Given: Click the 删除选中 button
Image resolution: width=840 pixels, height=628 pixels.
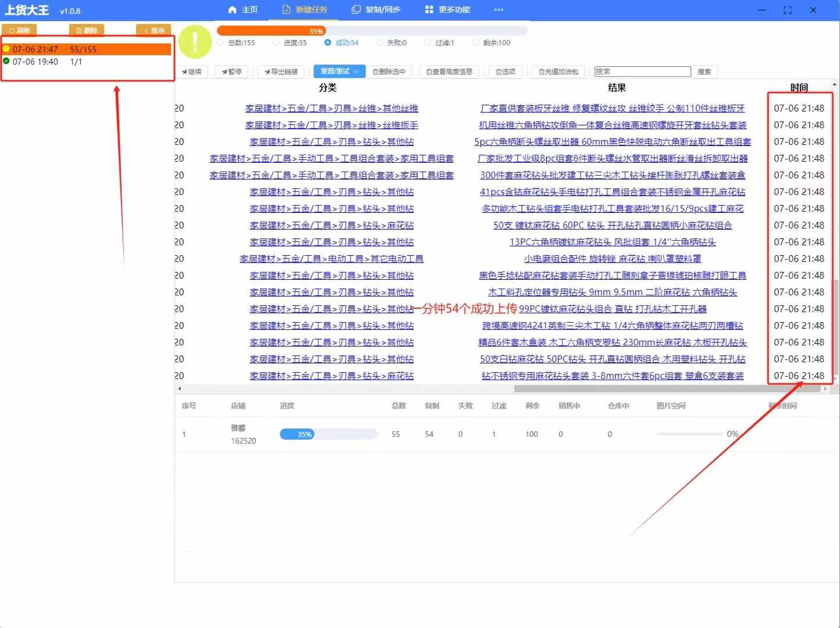Looking at the screenshot, I should click(x=389, y=72).
